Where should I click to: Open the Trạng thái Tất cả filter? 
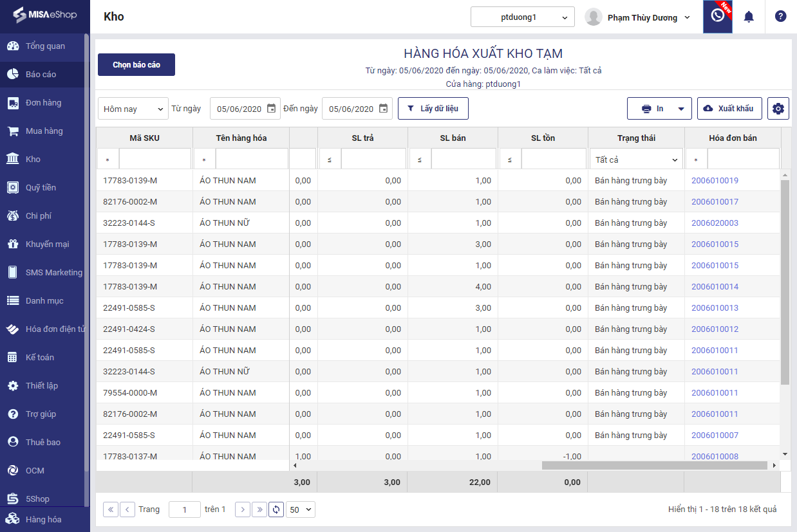[x=636, y=160]
